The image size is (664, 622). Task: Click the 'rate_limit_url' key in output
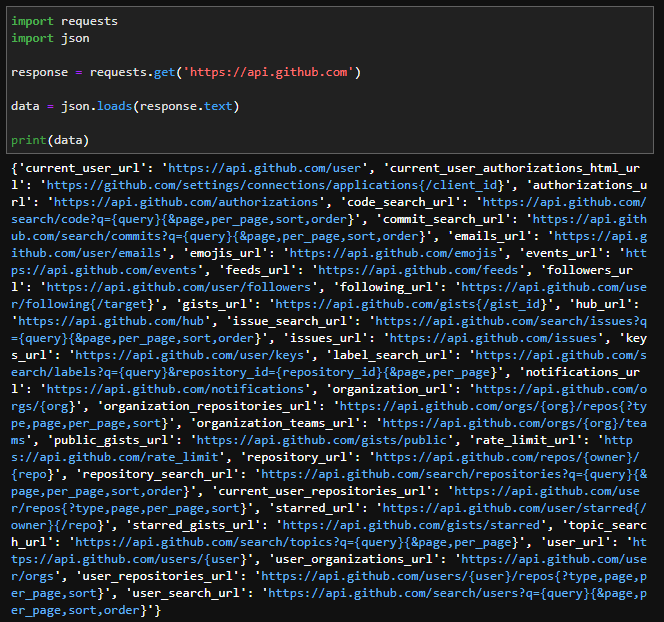(526, 440)
